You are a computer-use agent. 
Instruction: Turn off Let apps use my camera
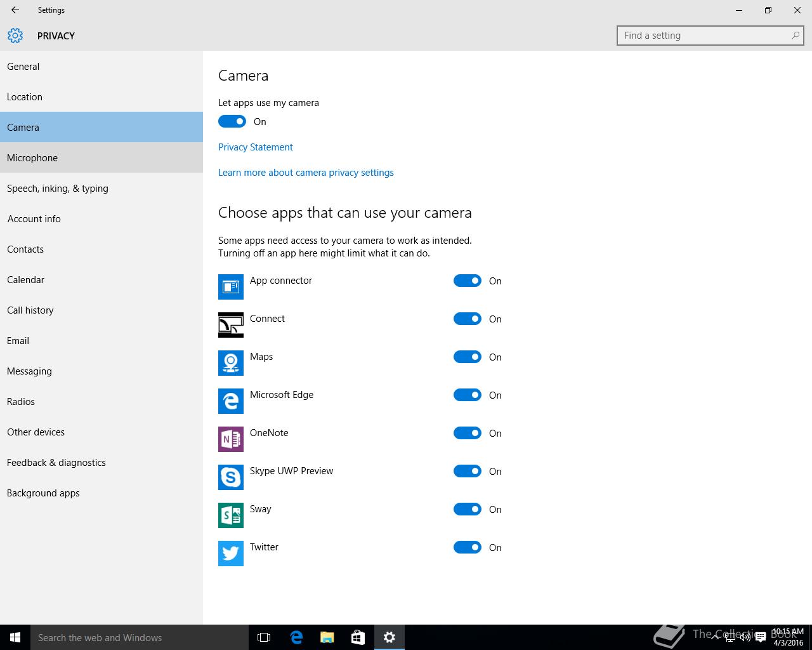click(232, 121)
